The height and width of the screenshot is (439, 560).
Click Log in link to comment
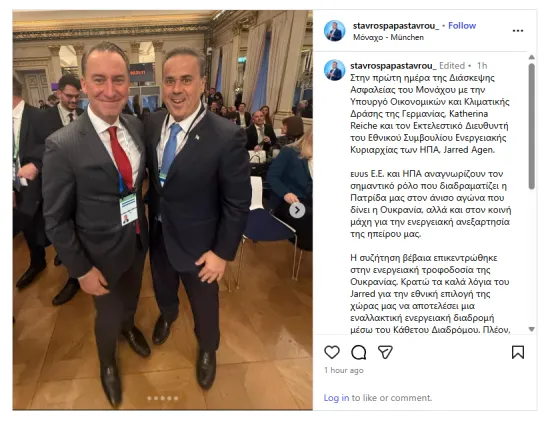[336, 398]
